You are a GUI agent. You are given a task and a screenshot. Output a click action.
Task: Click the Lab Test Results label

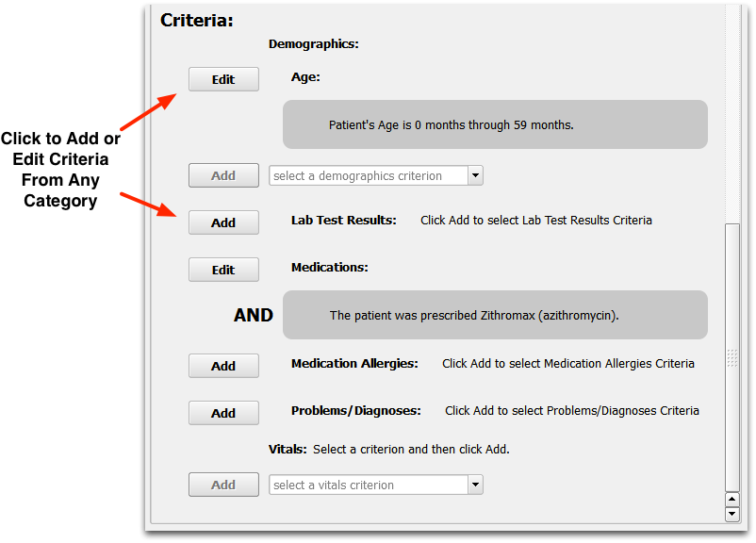click(x=344, y=221)
